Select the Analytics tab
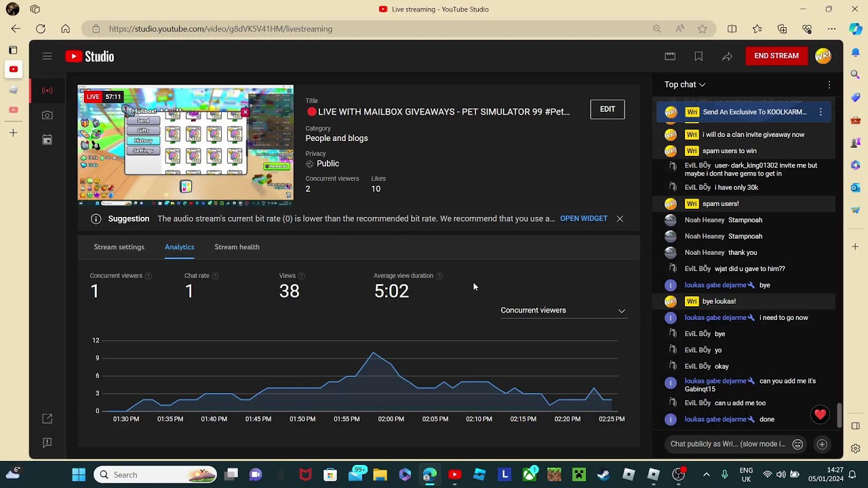Viewport: 868px width, 488px height. pyautogui.click(x=179, y=247)
